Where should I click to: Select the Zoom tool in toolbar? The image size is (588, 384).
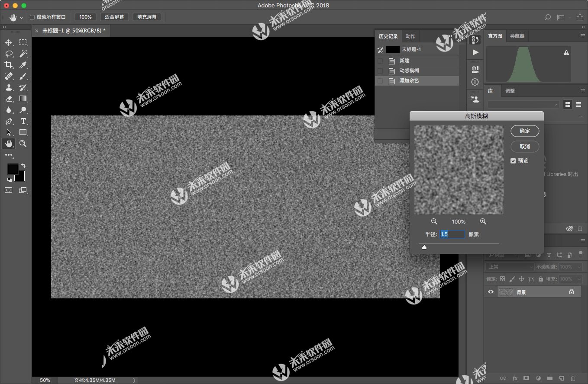23,144
